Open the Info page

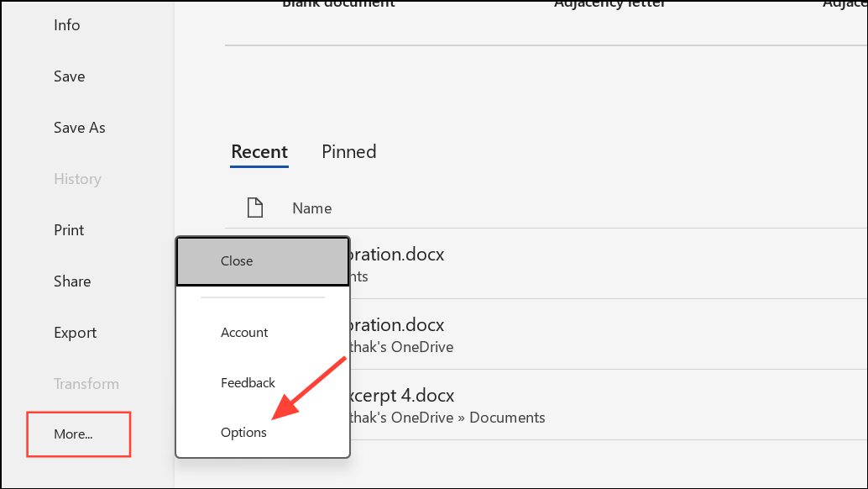pyautogui.click(x=66, y=25)
